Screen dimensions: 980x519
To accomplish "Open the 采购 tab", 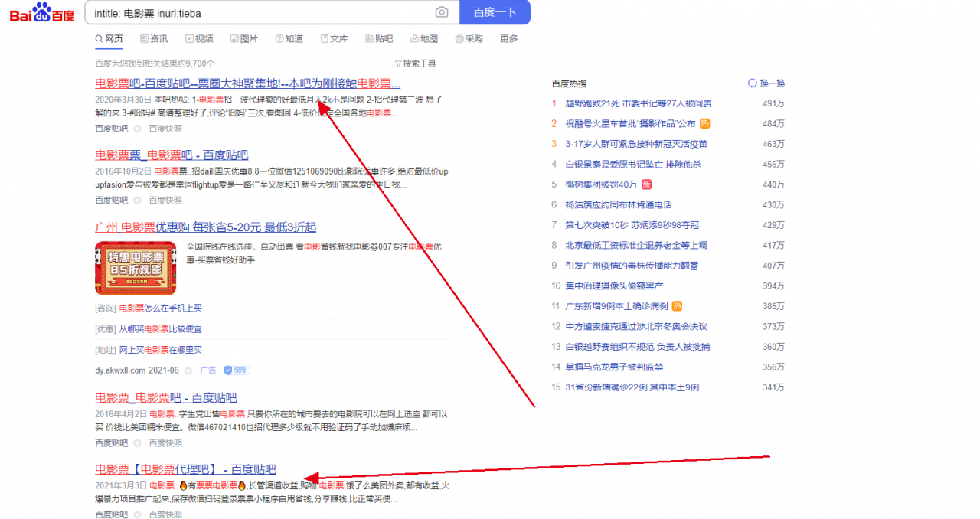I will [x=469, y=39].
